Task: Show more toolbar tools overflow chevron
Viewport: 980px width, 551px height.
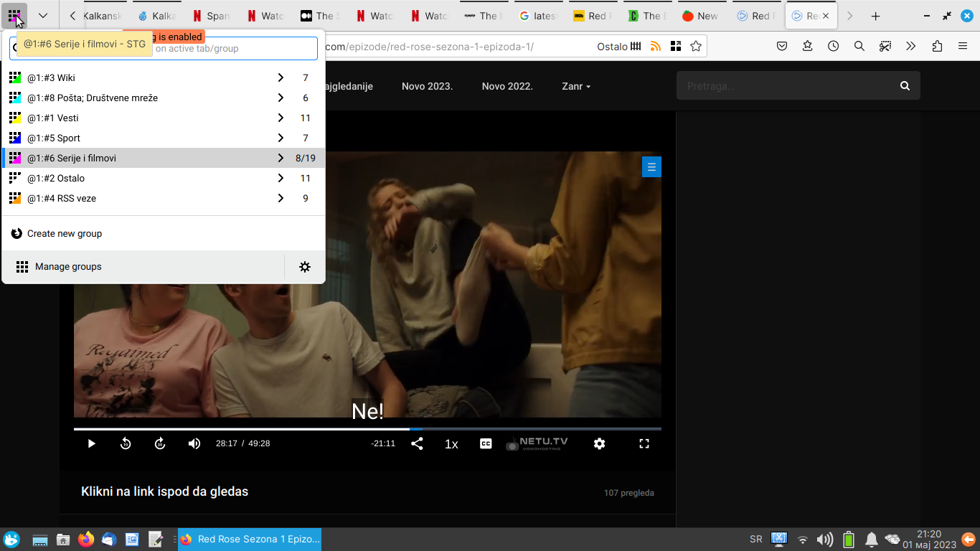Action: 911,46
